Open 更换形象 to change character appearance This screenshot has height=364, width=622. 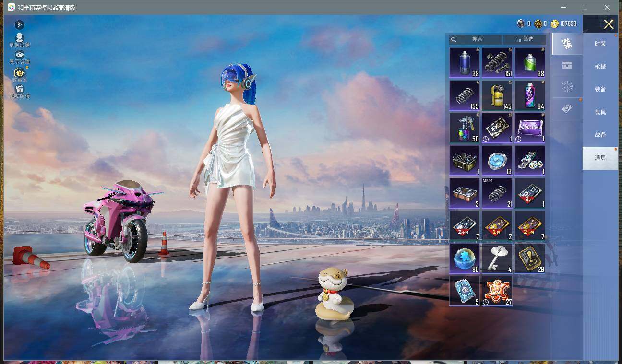[19, 40]
